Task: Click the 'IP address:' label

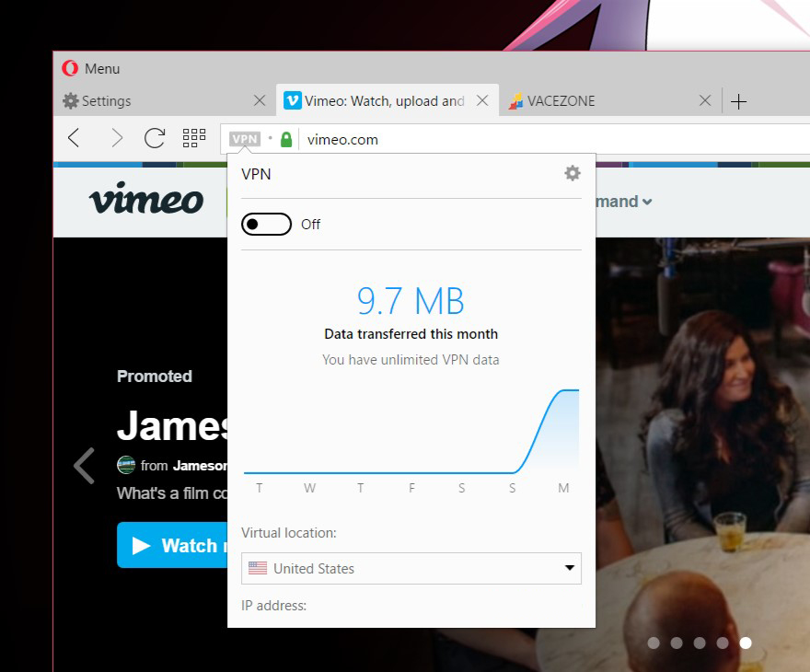Action: 273,606
